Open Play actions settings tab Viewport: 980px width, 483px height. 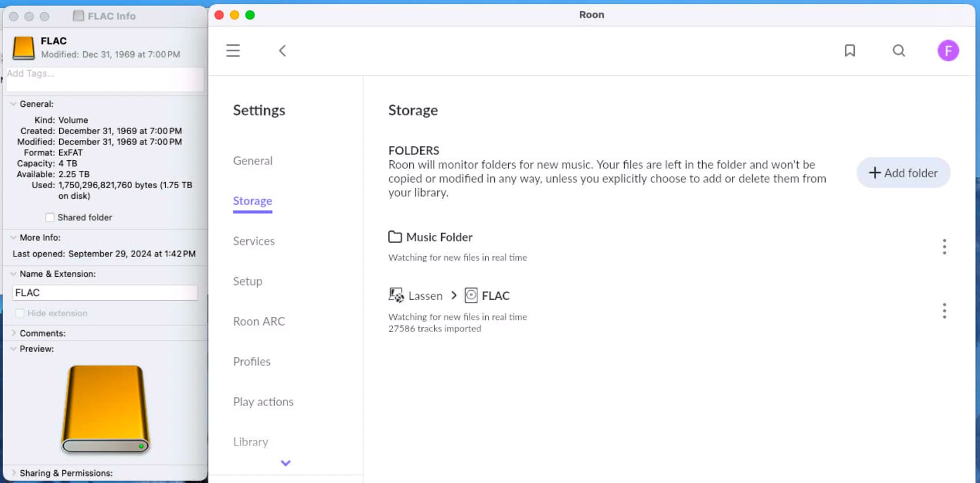pos(263,402)
